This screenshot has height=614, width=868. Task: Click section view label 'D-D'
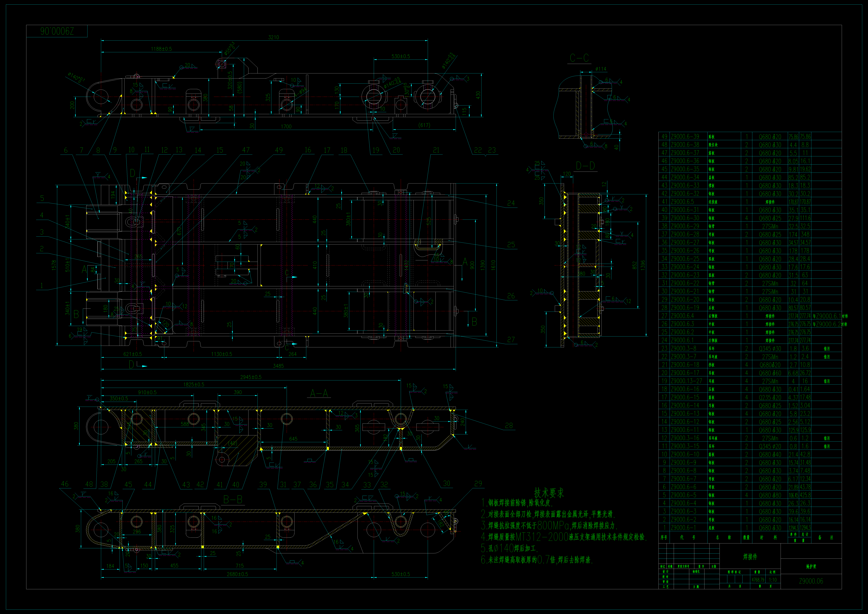tap(585, 166)
